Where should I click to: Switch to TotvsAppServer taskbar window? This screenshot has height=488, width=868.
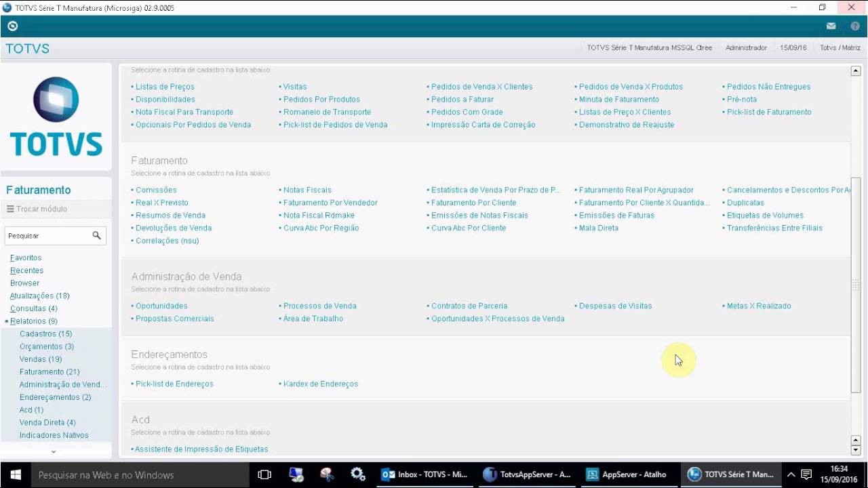pyautogui.click(x=527, y=474)
